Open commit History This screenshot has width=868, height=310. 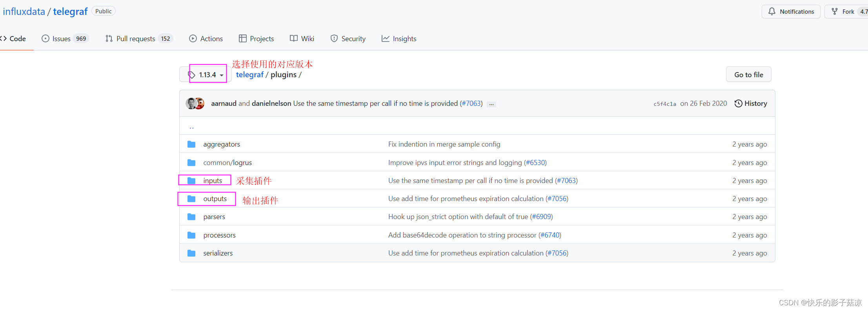751,103
